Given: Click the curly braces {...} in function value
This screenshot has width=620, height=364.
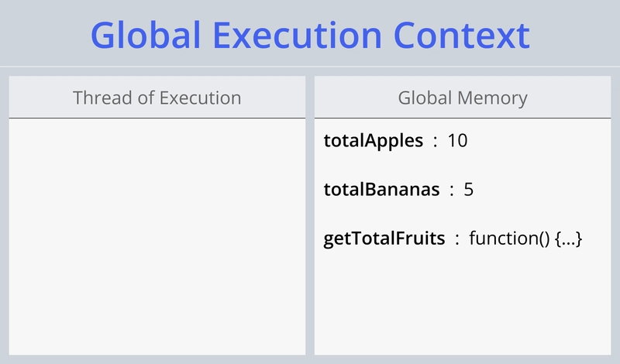Looking at the screenshot, I should (x=569, y=239).
